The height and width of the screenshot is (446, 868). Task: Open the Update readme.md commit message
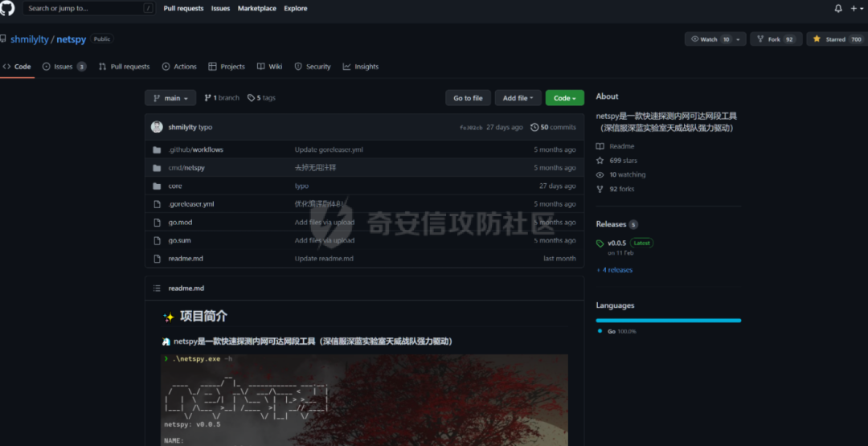[x=324, y=259]
